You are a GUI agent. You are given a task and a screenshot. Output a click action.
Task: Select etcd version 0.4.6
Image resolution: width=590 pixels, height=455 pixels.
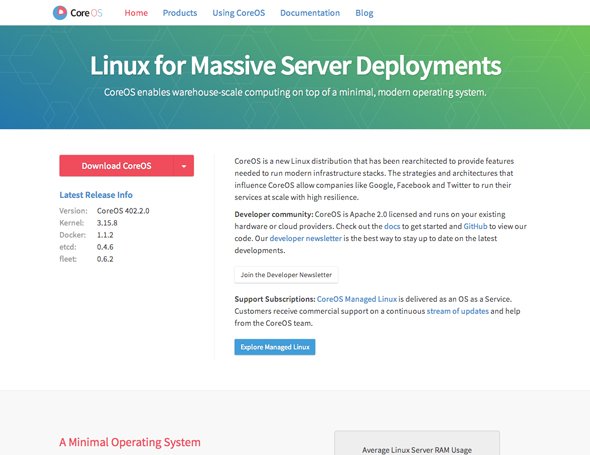[x=105, y=247]
